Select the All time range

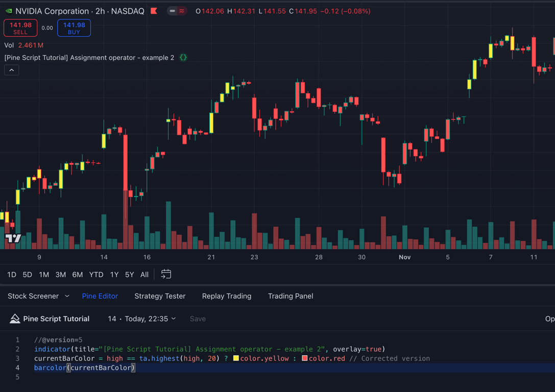pos(144,275)
